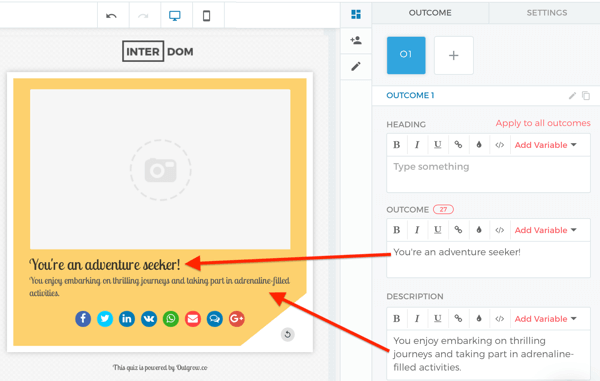Open the pencil edit panel in sidebar
This screenshot has width=600, height=381.
click(356, 67)
